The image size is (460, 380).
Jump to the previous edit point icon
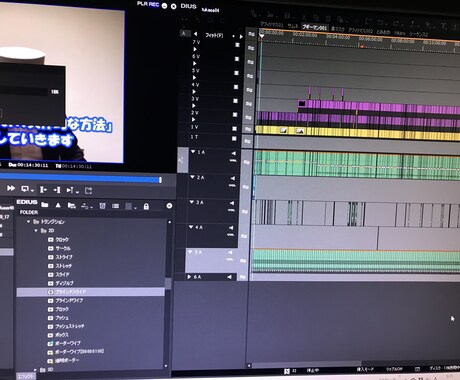coord(43,190)
